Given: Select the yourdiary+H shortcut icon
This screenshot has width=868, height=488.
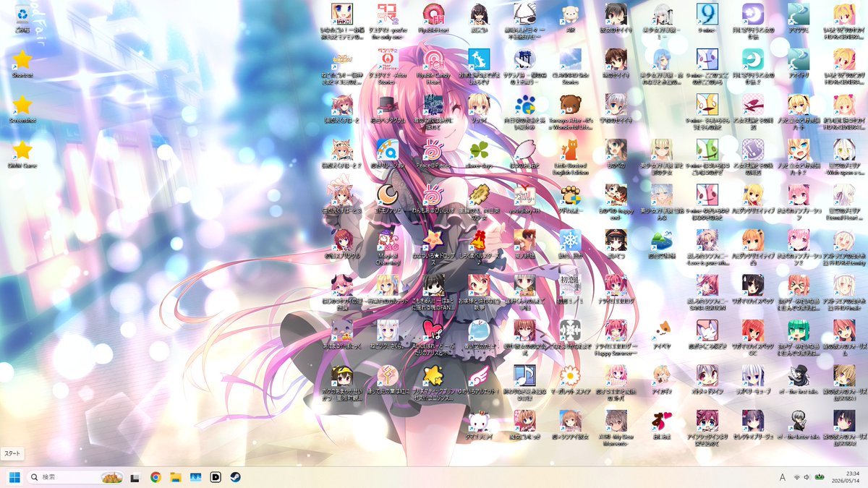Looking at the screenshot, I should pyautogui.click(x=525, y=196).
